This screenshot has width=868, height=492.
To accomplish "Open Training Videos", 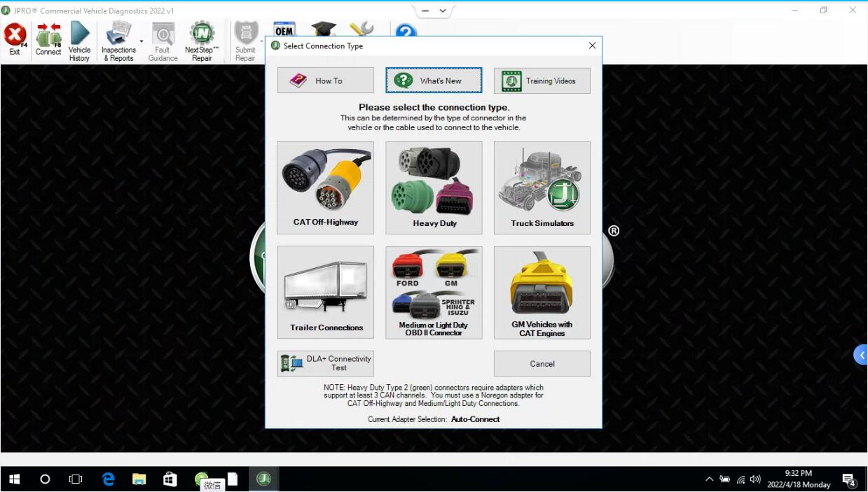I will click(x=542, y=80).
